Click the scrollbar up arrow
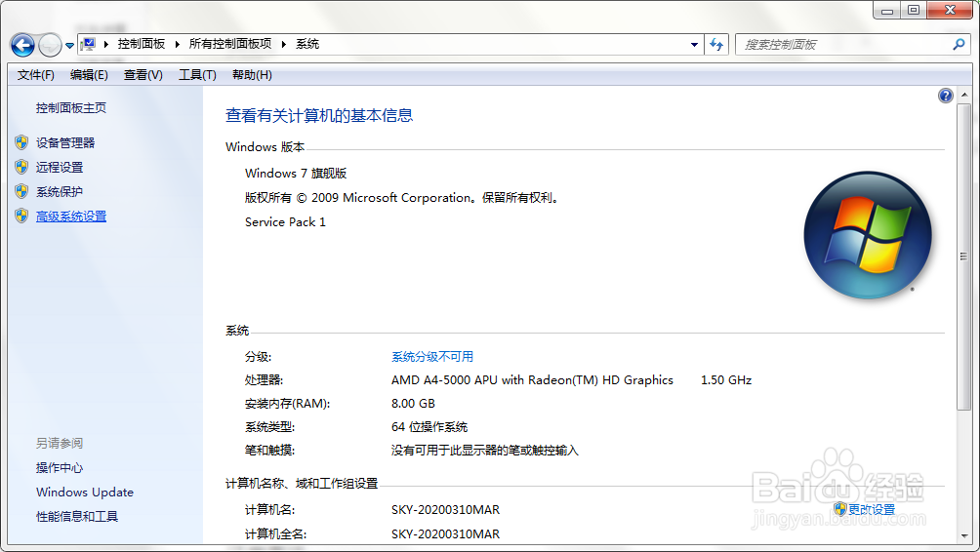 (963, 95)
